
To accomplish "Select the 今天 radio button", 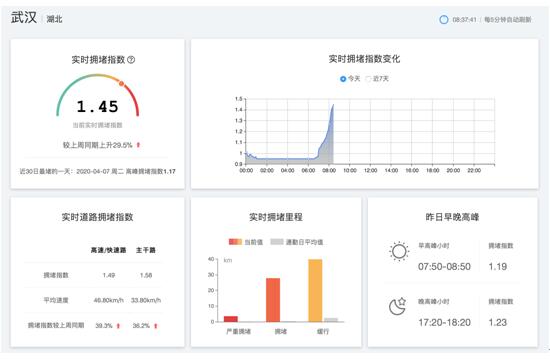I will (343, 79).
